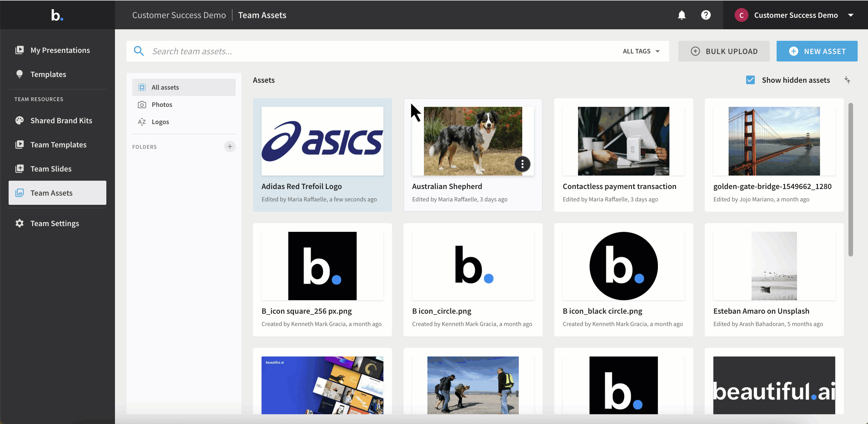Screen dimensions: 868x424
Task: Go to Team Assets in the sidebar
Action: (x=57, y=193)
